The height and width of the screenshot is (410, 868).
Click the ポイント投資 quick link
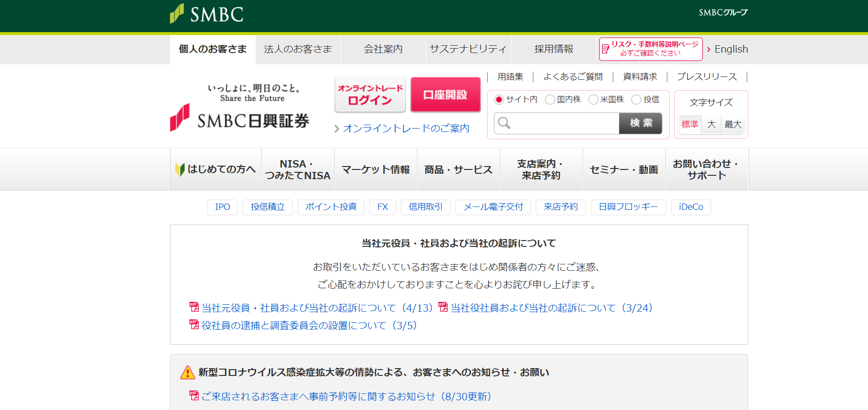pos(331,207)
